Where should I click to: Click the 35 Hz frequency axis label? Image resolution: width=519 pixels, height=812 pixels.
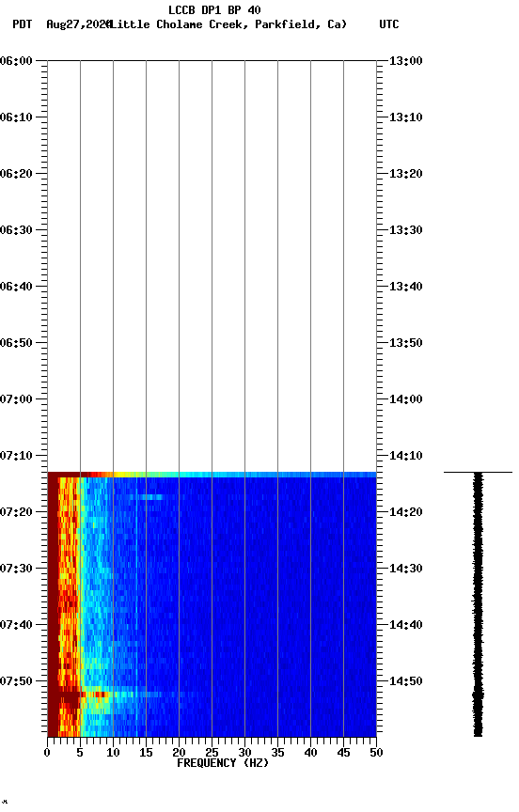(277, 754)
